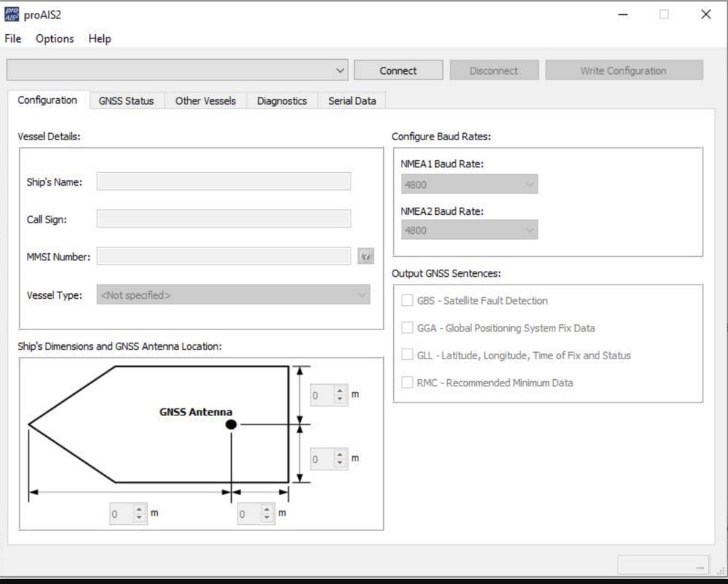Decrease the lower beam dimension using its down arrow
Image resolution: width=728 pixels, height=584 pixels.
click(x=340, y=463)
